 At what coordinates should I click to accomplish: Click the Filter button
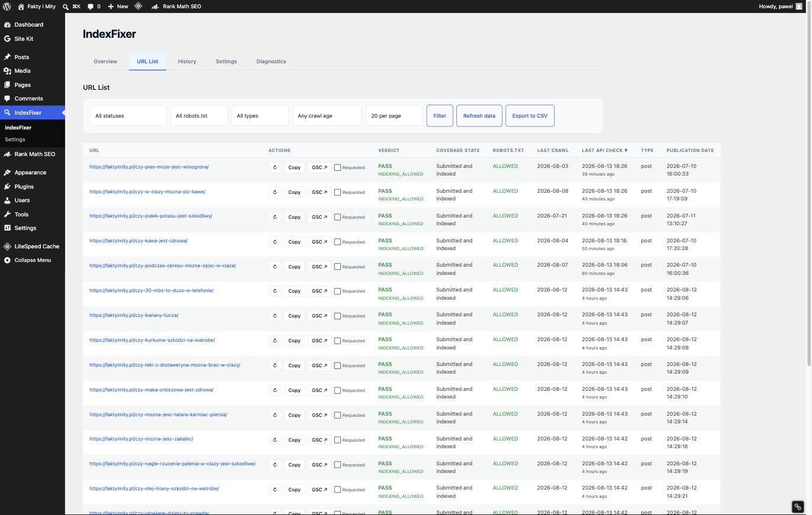[440, 116]
